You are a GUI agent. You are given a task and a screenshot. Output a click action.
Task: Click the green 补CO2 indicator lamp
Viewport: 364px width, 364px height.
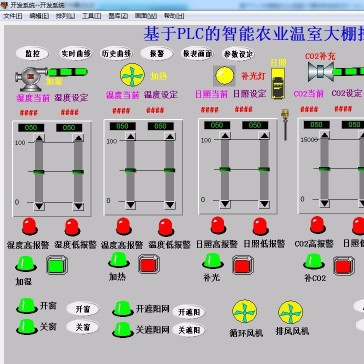(x=314, y=261)
